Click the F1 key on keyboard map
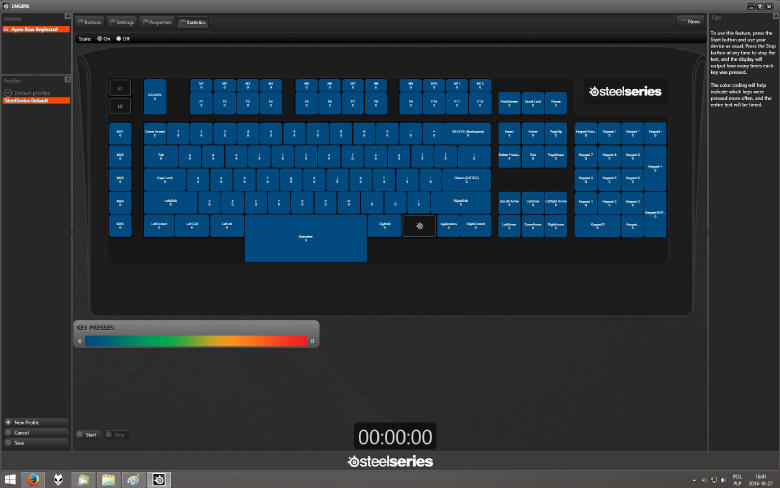The image size is (780, 488). coord(201,103)
